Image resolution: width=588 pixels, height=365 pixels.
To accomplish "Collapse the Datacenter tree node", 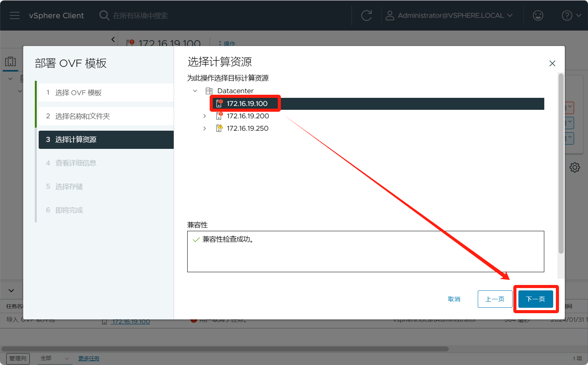I will 195,91.
